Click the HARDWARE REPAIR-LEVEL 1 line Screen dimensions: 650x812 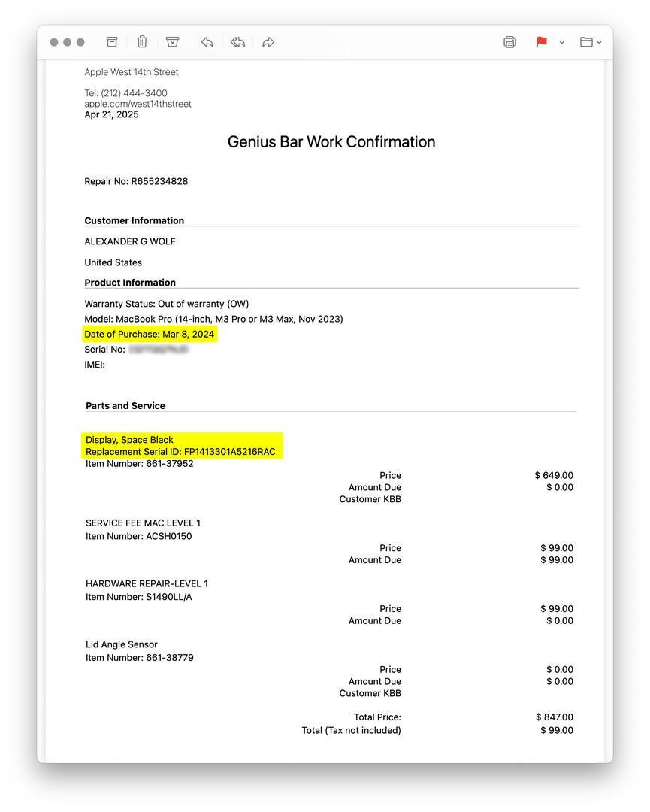(x=147, y=583)
